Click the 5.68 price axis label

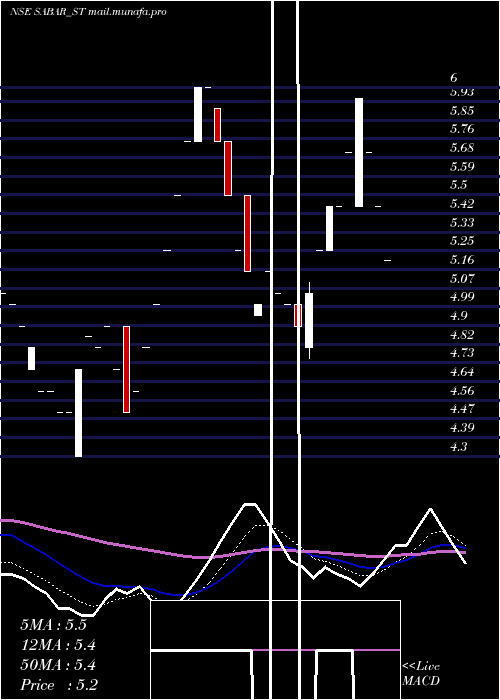(x=462, y=148)
